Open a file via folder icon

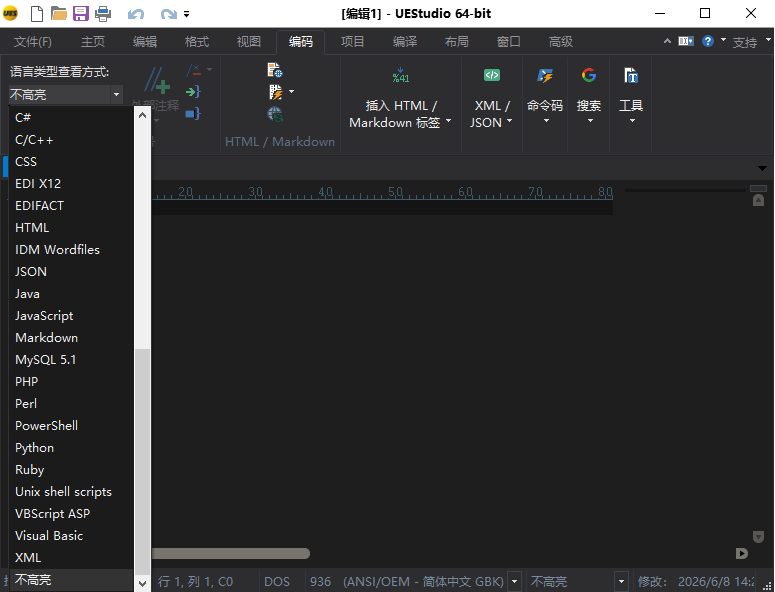tap(59, 14)
